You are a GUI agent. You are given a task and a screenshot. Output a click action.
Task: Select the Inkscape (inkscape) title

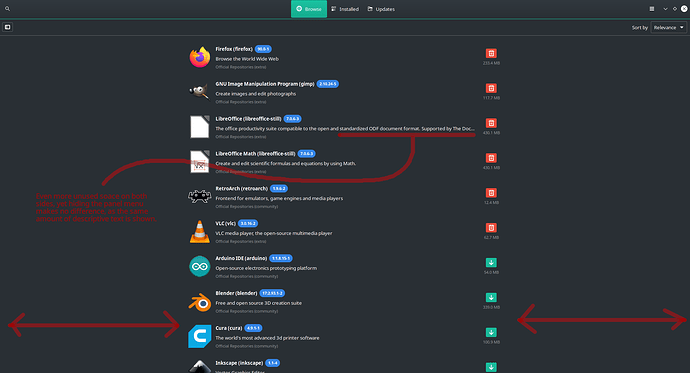point(239,363)
